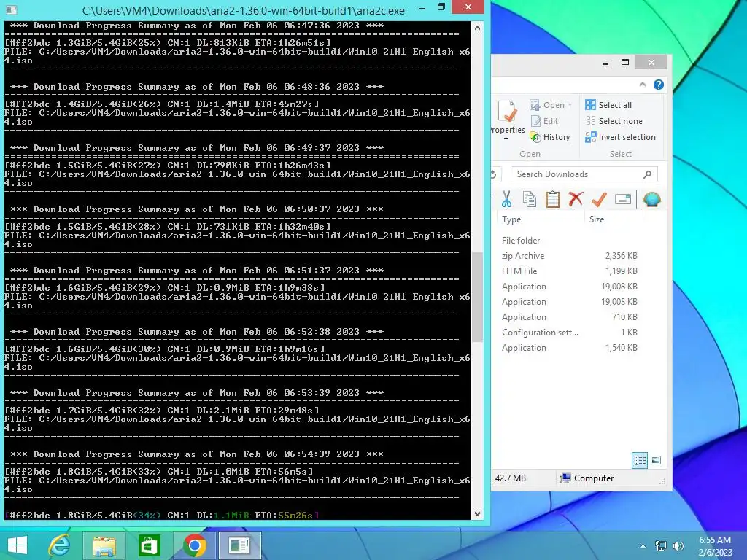Click the 42.7 MB status bar value
Image resolution: width=747 pixels, height=560 pixels.
coord(510,478)
